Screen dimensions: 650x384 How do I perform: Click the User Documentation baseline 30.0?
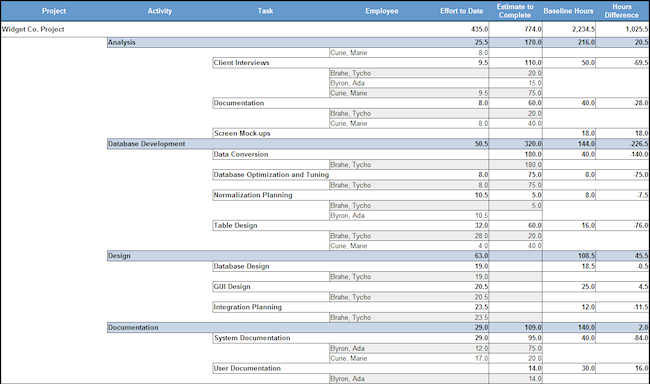click(x=588, y=368)
